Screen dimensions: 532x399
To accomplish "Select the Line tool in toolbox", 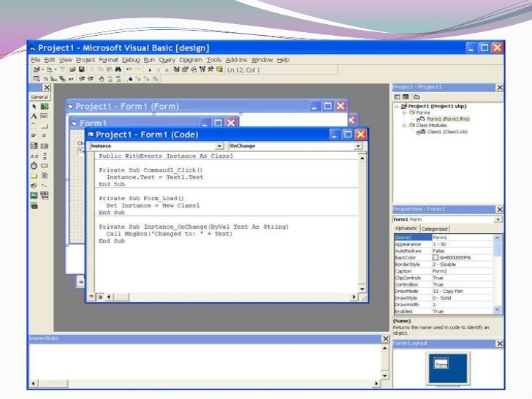I will click(x=45, y=186).
